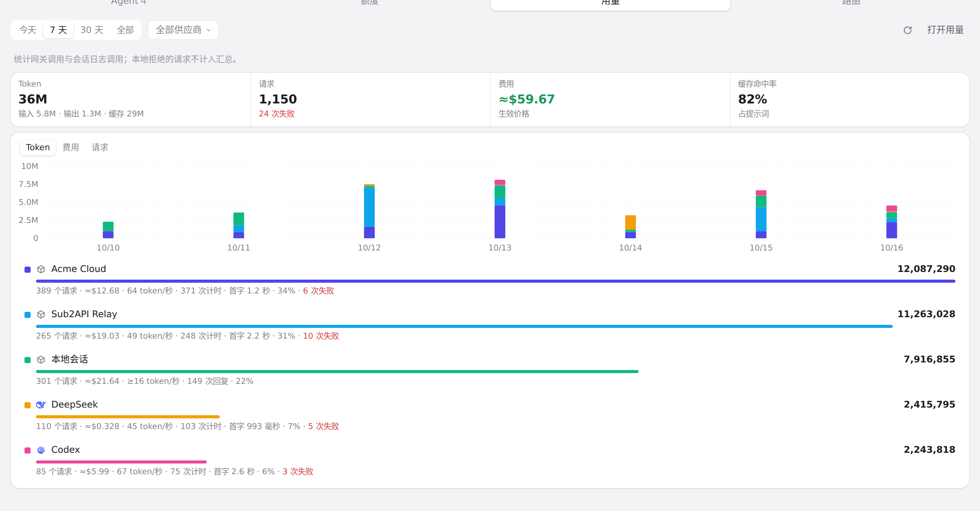Screen dimensions: 980x511
Task: Click the 本地会话 cube icon
Action: pos(41,360)
